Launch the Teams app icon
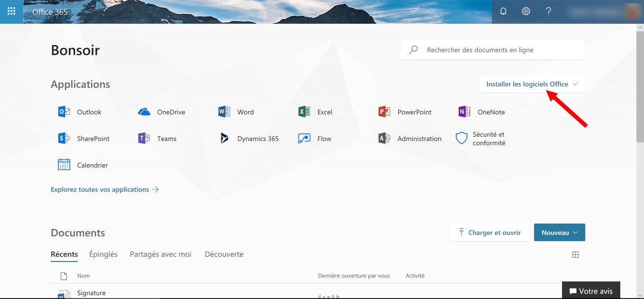 click(144, 139)
